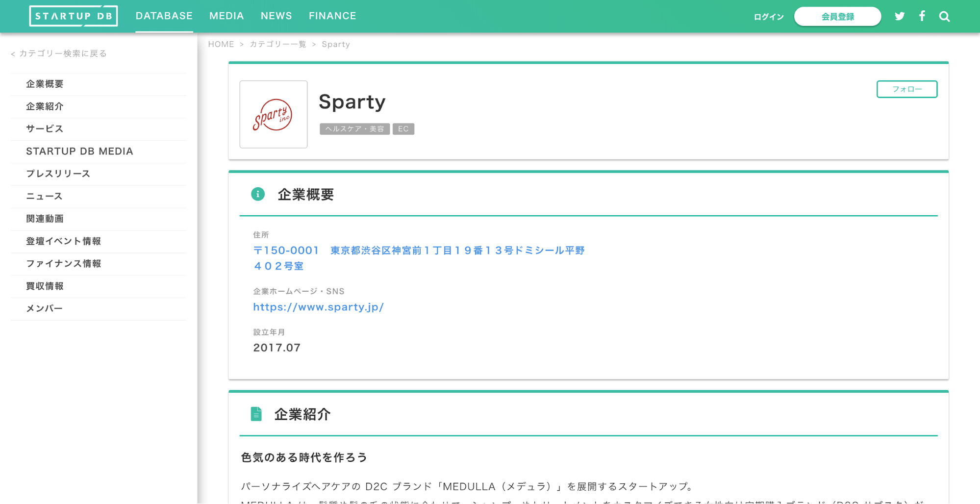Click the search magnifier icon
980x504 pixels.
click(x=945, y=17)
